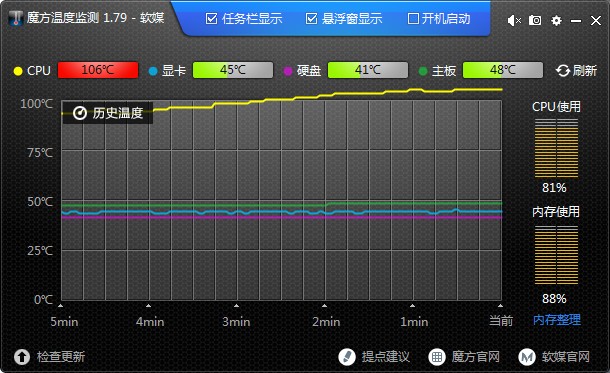Open the 内存整理 memory cleanup link
Viewport: 610px width, 373px height.
point(557,320)
